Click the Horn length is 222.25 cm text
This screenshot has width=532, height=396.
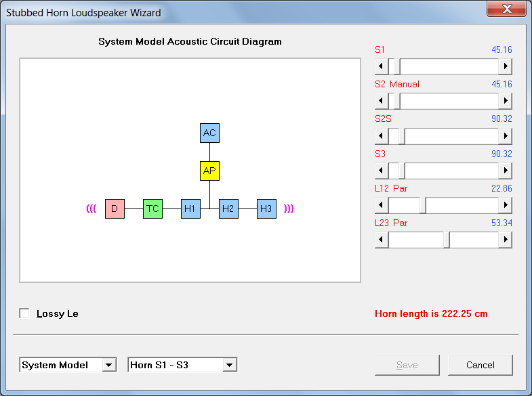coord(431,313)
